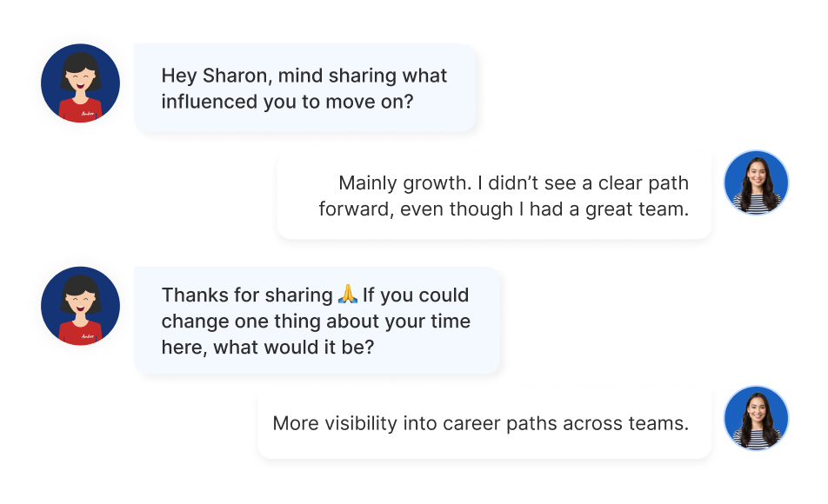This screenshot has width=828, height=504.
Task: Click the praying hands emoji
Action: click(x=348, y=295)
